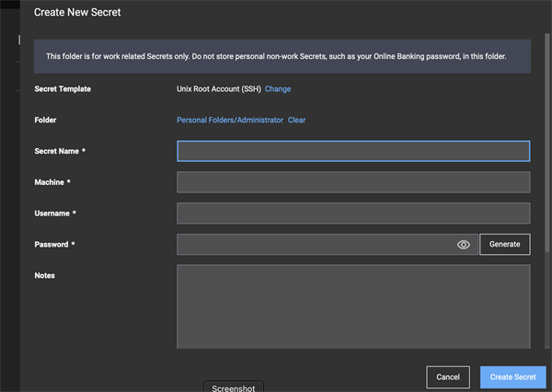Select the Username text box
The image size is (552, 392).
tap(353, 213)
